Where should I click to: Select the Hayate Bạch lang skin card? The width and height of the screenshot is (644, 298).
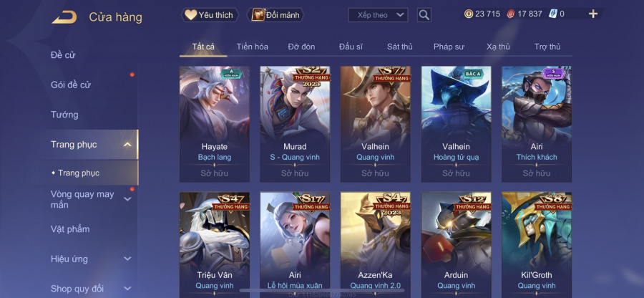[x=215, y=124]
